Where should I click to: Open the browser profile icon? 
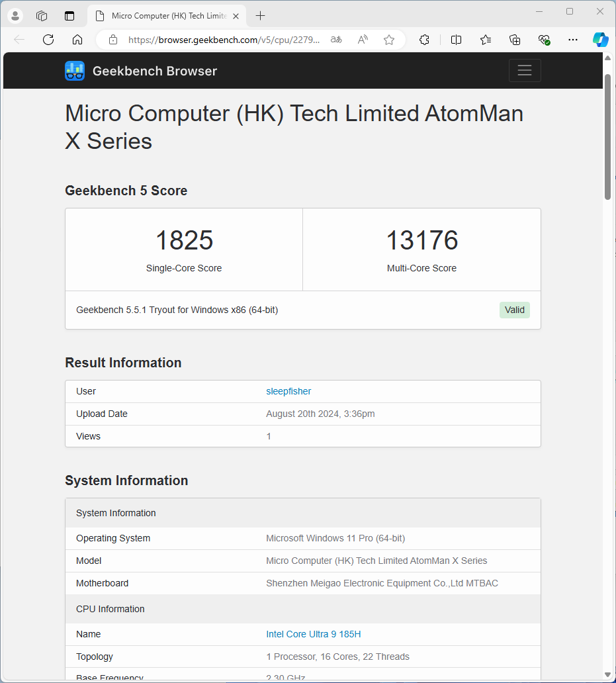tap(15, 16)
